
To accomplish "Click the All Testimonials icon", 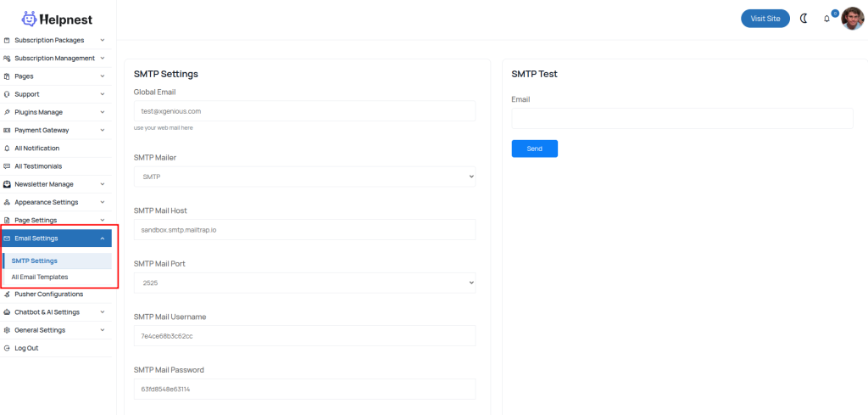I will (x=7, y=166).
